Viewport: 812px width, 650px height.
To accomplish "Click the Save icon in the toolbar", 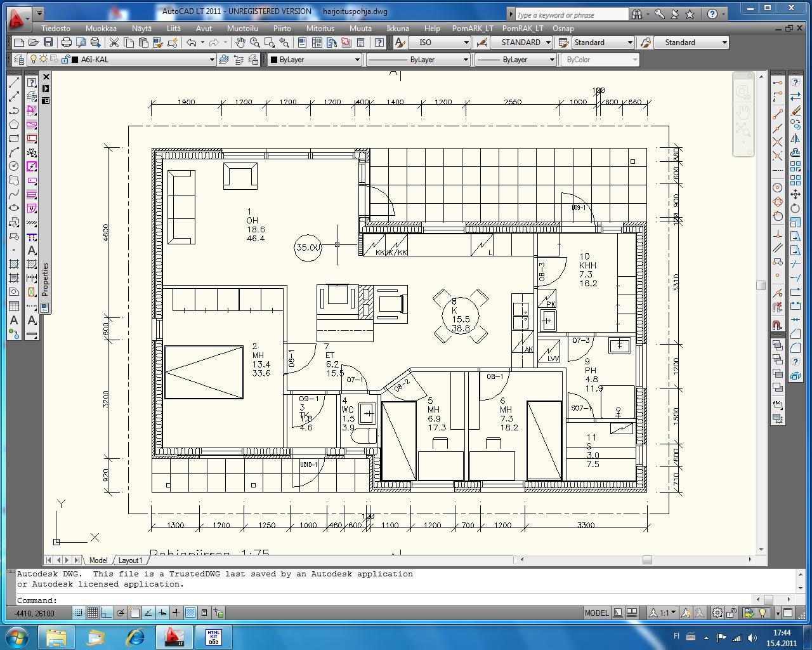I will [48, 43].
